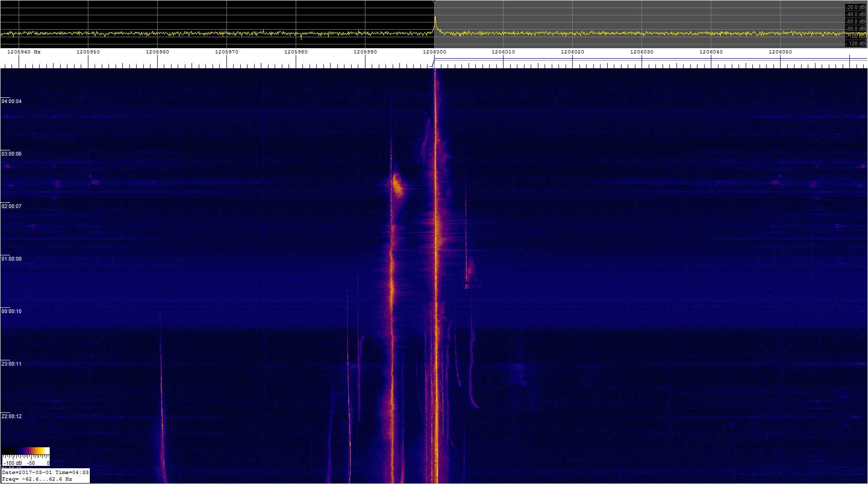This screenshot has height=484, width=868.
Task: Click the -40.0 dB amplitude label
Action: (x=855, y=14)
